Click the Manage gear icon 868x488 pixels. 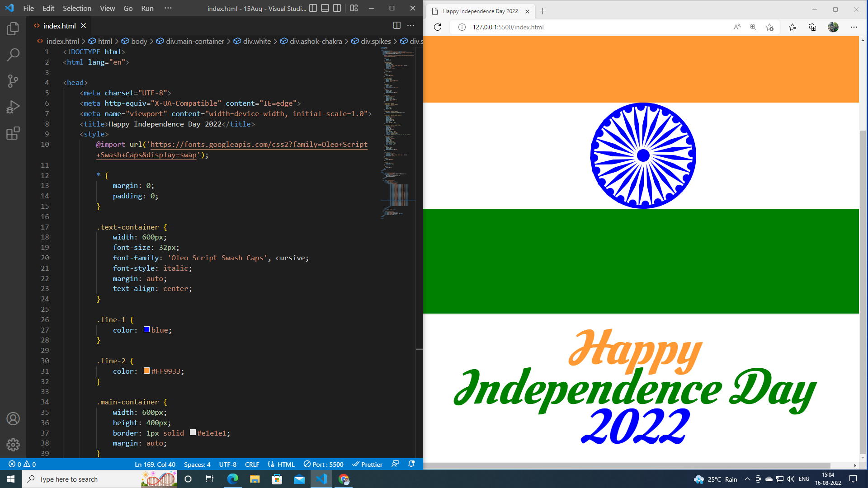pos(13,445)
